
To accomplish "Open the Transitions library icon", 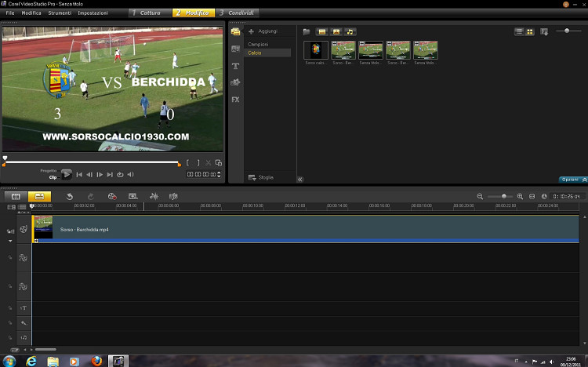I will (235, 49).
